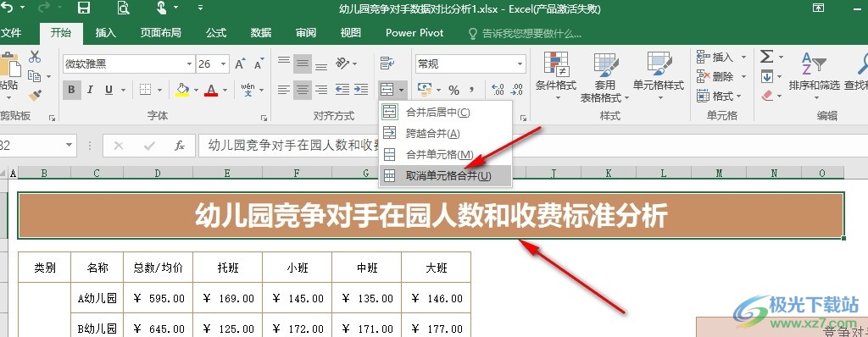Image resolution: width=868 pixels, height=337 pixels.
Task: Click the Wrap Text icon
Action: 386,64
